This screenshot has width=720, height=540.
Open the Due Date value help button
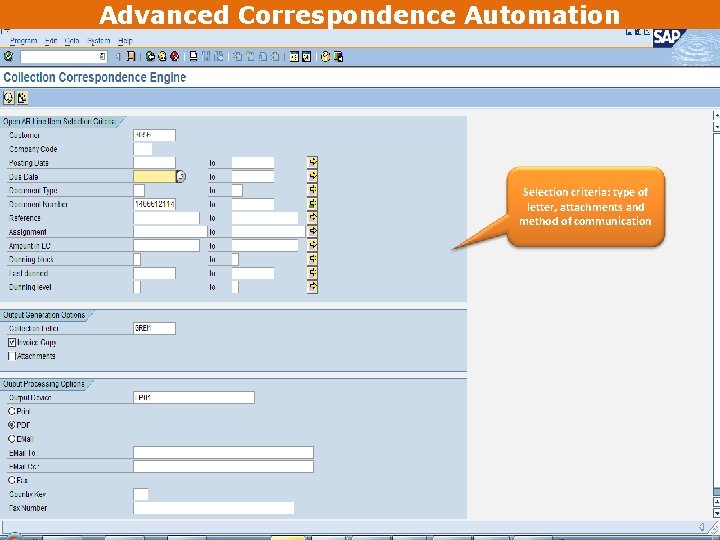pyautogui.click(x=181, y=176)
